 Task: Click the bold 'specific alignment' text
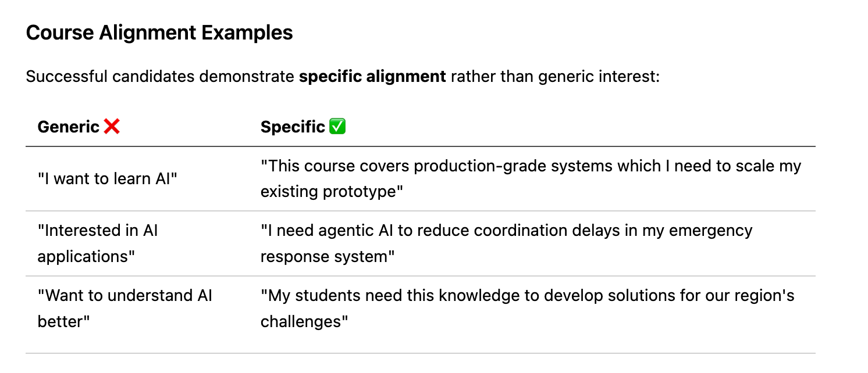(x=372, y=77)
